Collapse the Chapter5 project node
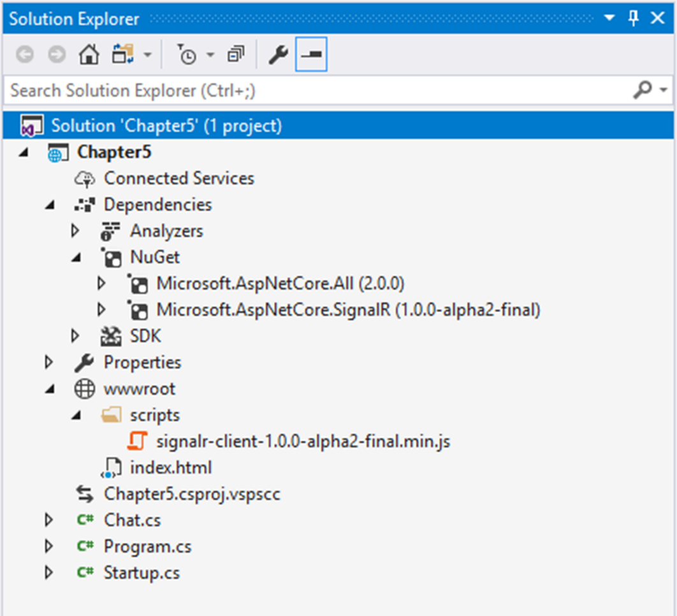 point(24,152)
